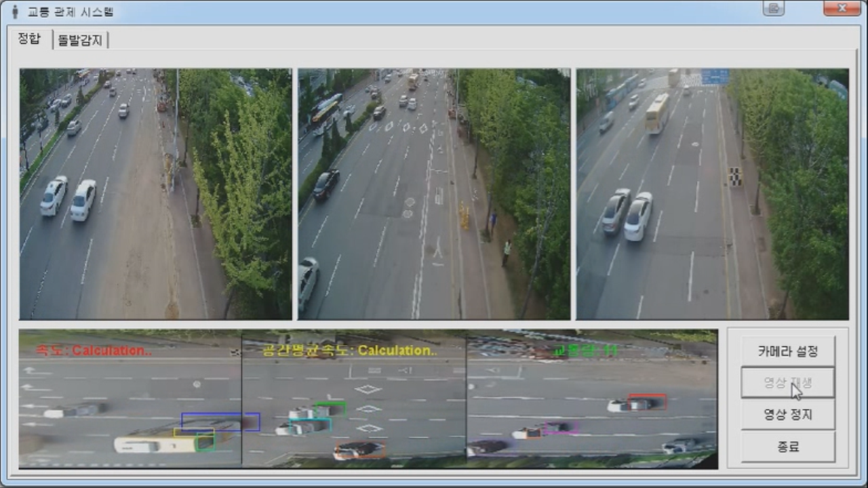Viewport: 868px width, 488px height.
Task: Open the 돌발감지 tab
Action: coord(80,40)
